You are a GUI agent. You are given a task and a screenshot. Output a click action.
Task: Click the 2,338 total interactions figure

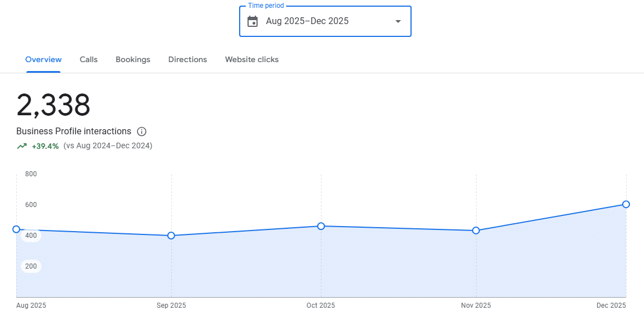coord(53,105)
